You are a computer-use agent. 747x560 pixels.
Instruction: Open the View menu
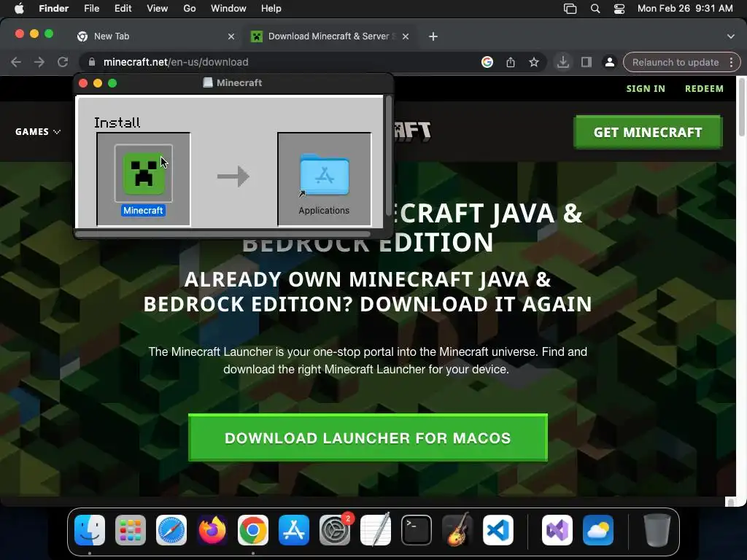click(x=158, y=9)
